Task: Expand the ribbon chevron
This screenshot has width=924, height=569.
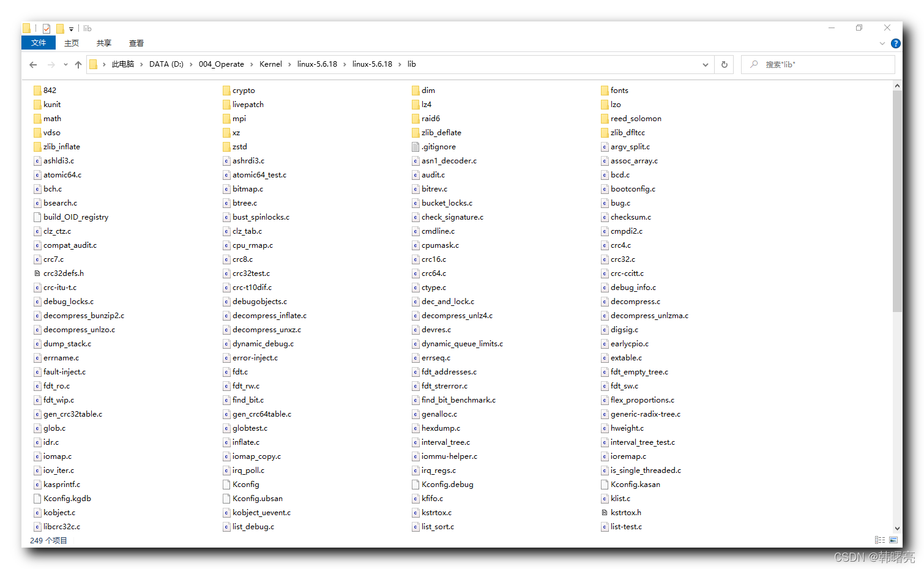Action: coord(882,43)
